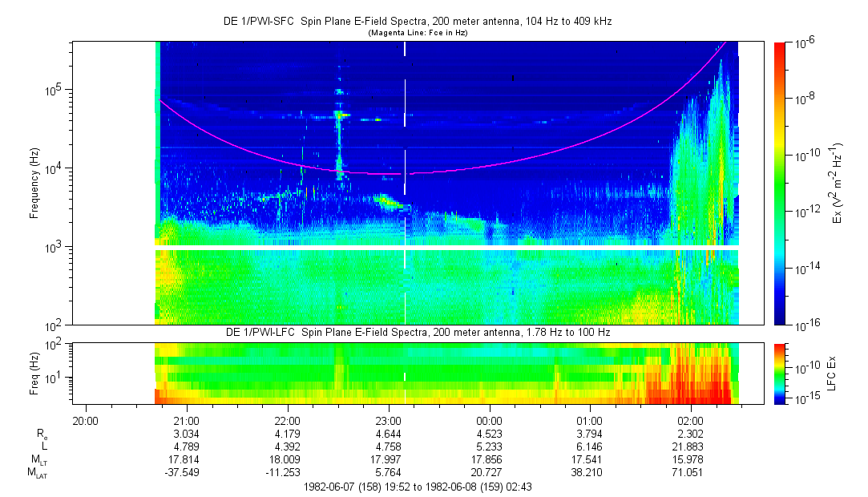
Task: Click the L value 21.883
Action: pyautogui.click(x=691, y=447)
